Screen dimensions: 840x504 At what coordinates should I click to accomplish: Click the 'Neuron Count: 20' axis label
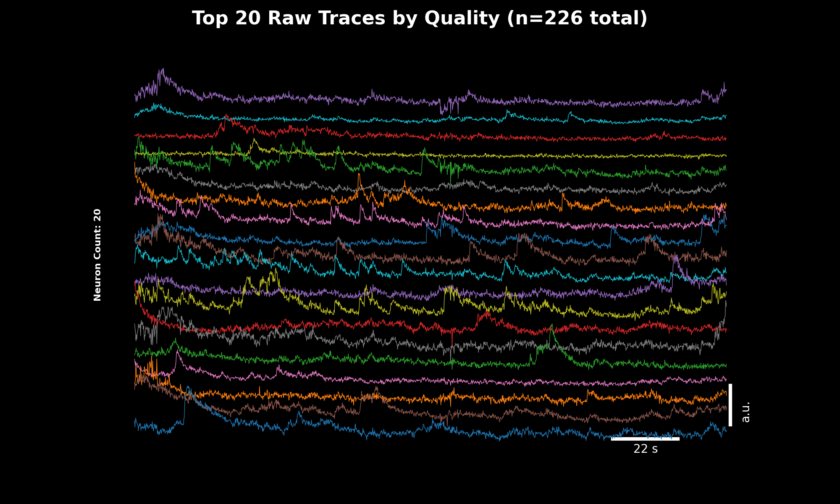point(97,255)
